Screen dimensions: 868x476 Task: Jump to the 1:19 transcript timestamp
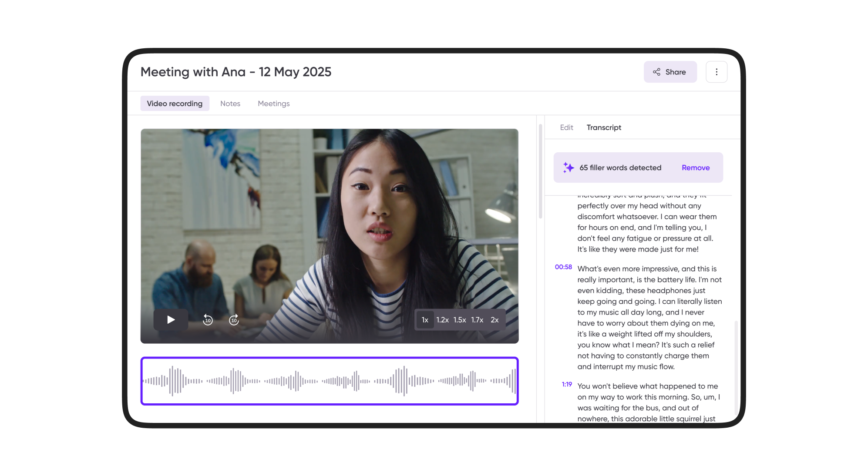tap(567, 385)
